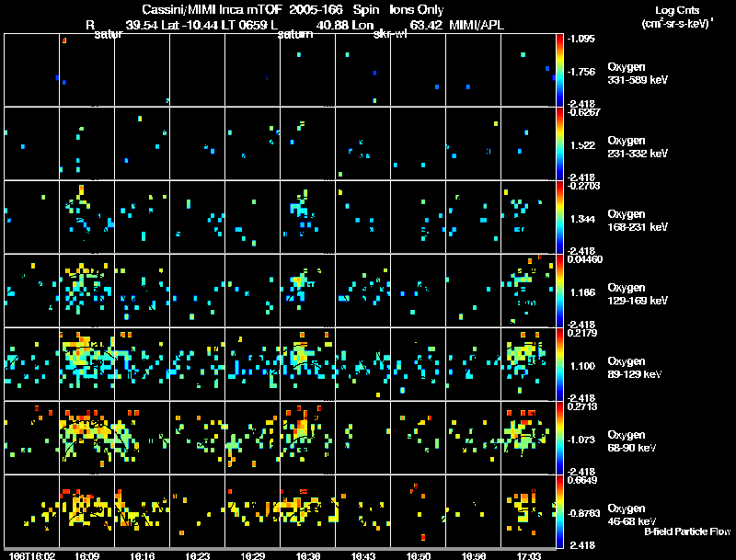Click the '-1.756' colorbar midpoint value
Viewport: 736px width, 560px height.
pyautogui.click(x=581, y=72)
